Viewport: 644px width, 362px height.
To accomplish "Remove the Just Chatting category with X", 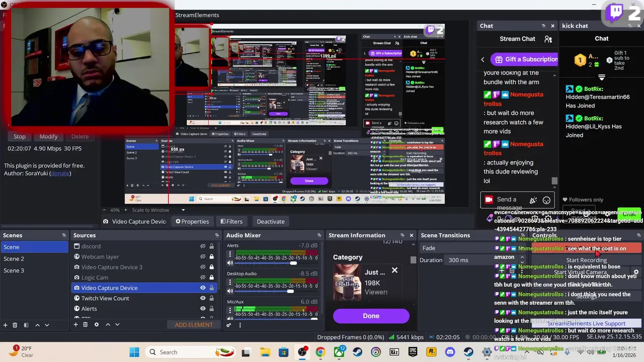I will click(x=394, y=271).
